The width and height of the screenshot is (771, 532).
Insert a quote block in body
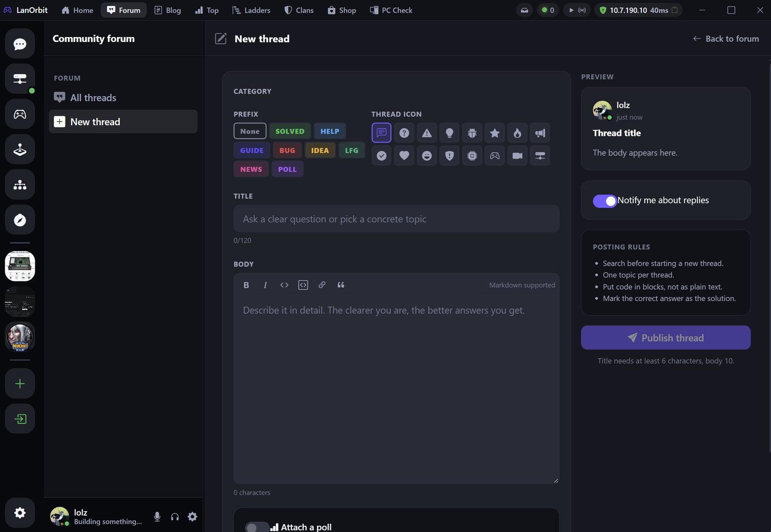341,285
